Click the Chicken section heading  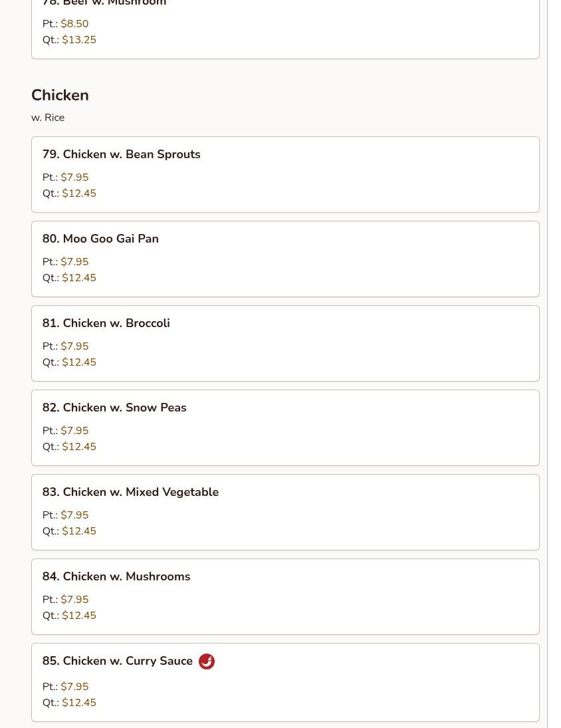60,95
